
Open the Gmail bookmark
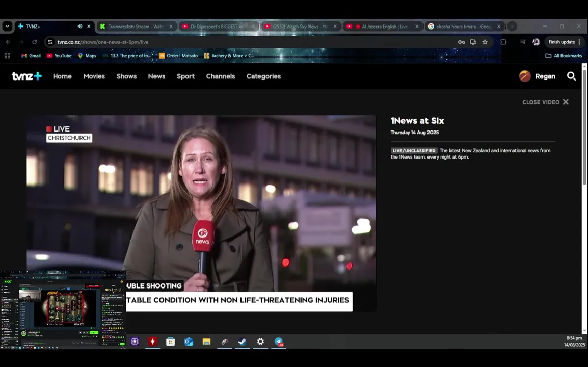31,56
